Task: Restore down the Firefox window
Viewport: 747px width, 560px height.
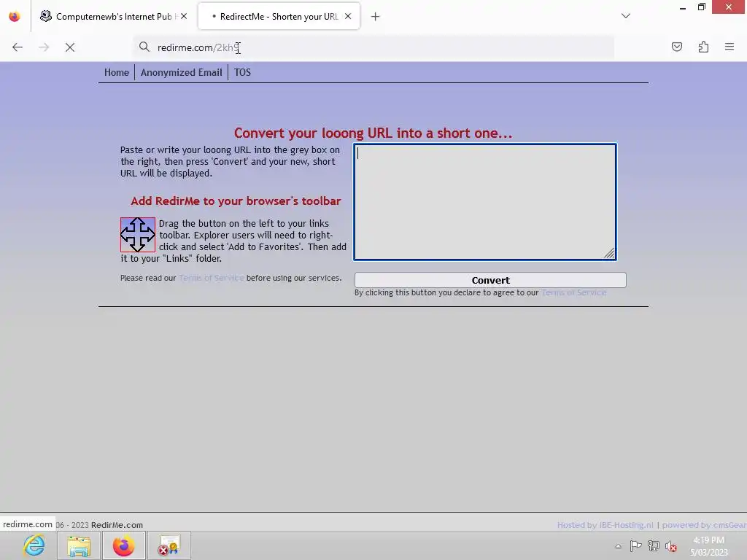Action: [701, 7]
